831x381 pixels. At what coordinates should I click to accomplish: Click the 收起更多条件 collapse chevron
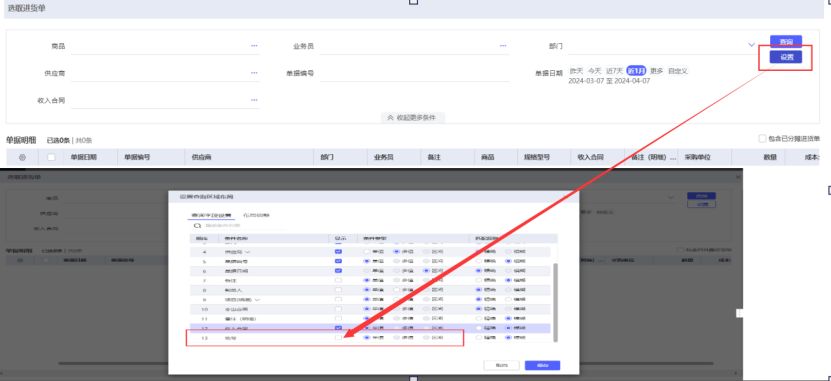point(391,118)
